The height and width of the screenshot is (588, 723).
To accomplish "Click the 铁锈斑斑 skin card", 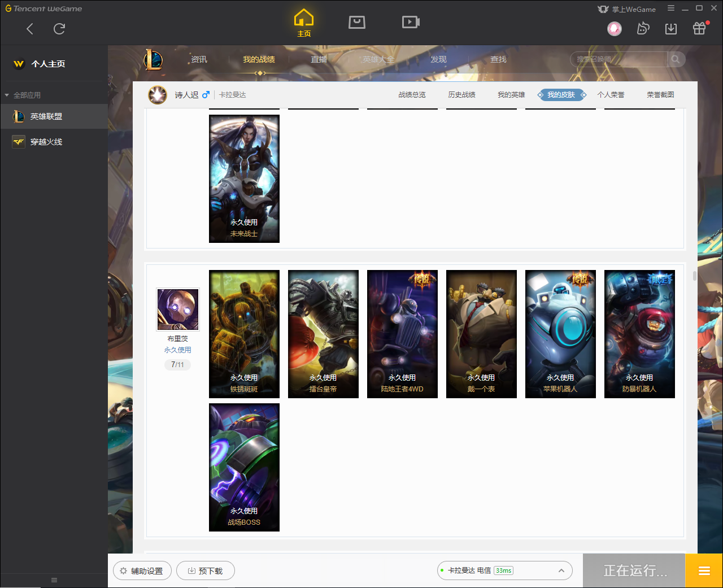I will [244, 334].
